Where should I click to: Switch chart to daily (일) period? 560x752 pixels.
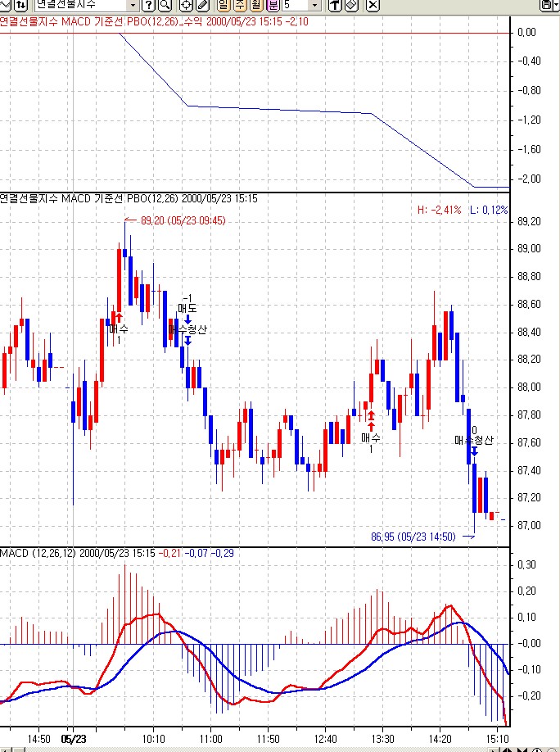click(x=224, y=5)
